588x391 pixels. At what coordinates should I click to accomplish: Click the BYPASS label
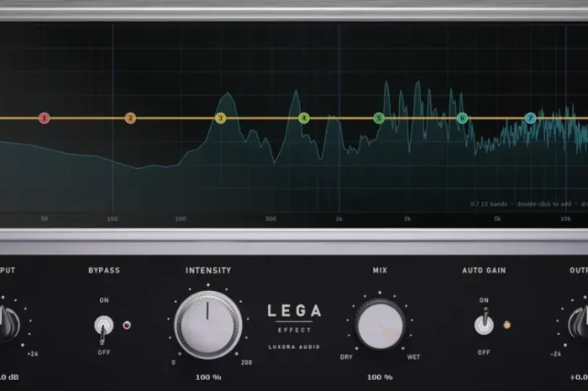tap(104, 271)
